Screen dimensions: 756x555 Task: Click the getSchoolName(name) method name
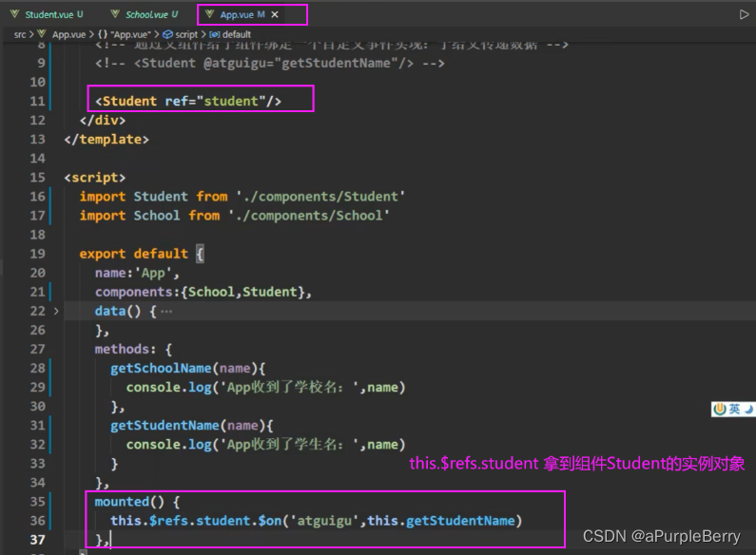point(161,369)
